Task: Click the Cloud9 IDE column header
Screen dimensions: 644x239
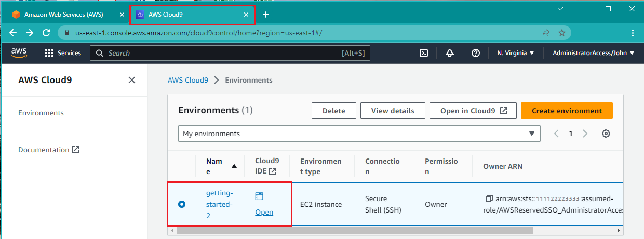Action: (x=267, y=166)
